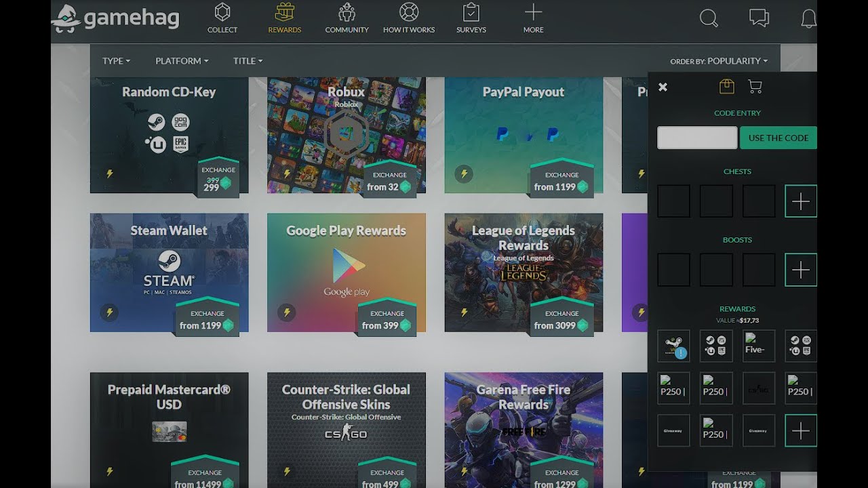Screen dimensions: 868x488
Task: Exchange Robux from 32 gems
Action: pos(390,180)
